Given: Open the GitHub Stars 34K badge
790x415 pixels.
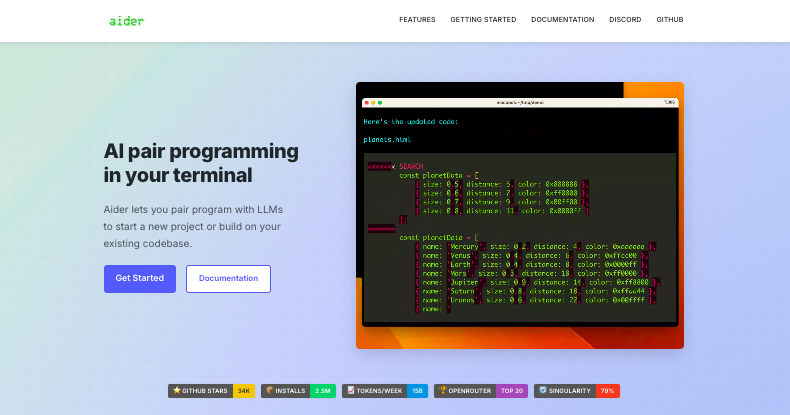Looking at the screenshot, I should click(x=212, y=391).
